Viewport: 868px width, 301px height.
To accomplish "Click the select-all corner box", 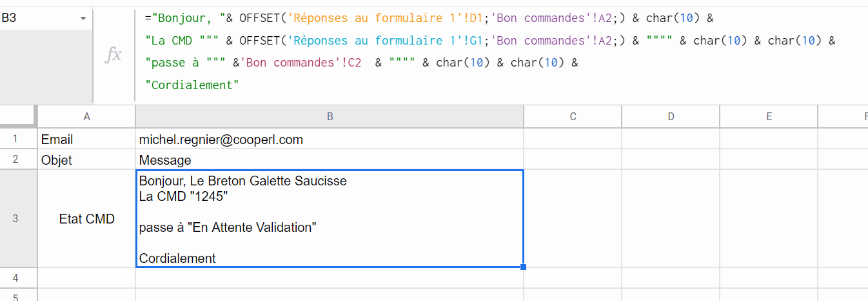I will coord(18,116).
